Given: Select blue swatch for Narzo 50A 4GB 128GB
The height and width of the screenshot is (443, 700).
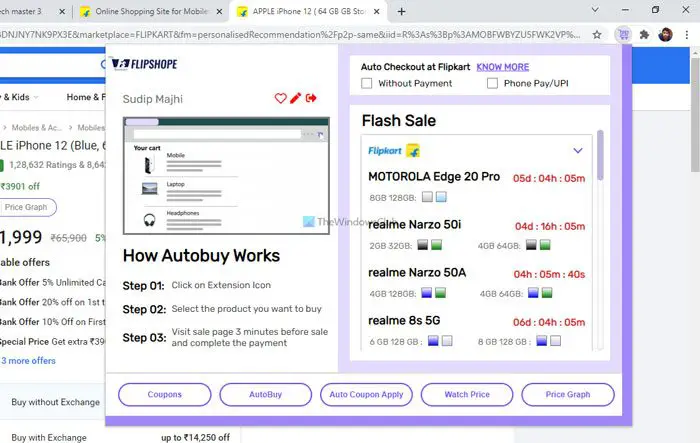Looking at the screenshot, I should 427,293.
